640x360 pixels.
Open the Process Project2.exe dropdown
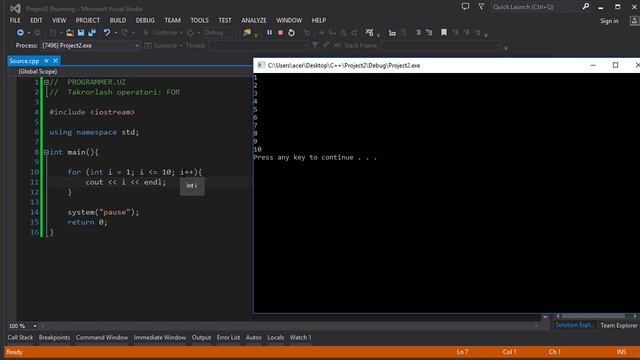pos(90,46)
